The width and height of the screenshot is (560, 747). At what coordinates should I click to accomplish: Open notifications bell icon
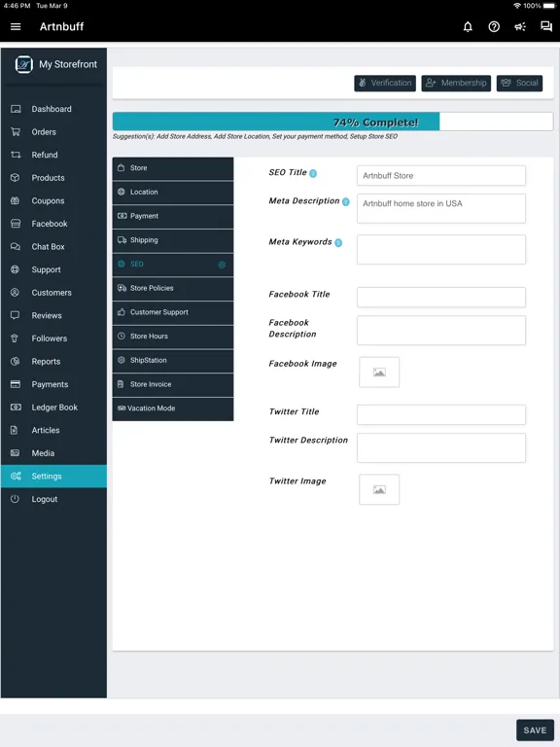point(468,26)
